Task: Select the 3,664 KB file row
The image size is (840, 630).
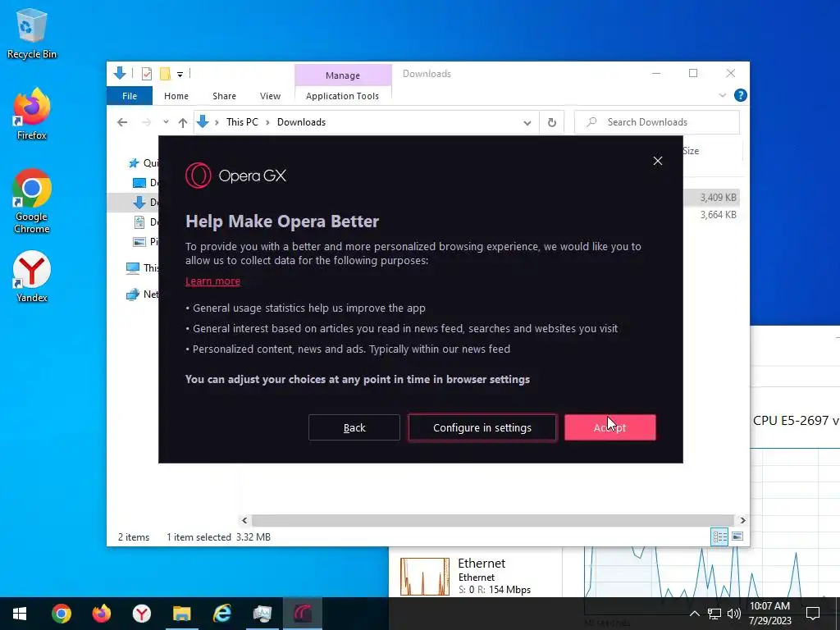Action: (x=711, y=215)
